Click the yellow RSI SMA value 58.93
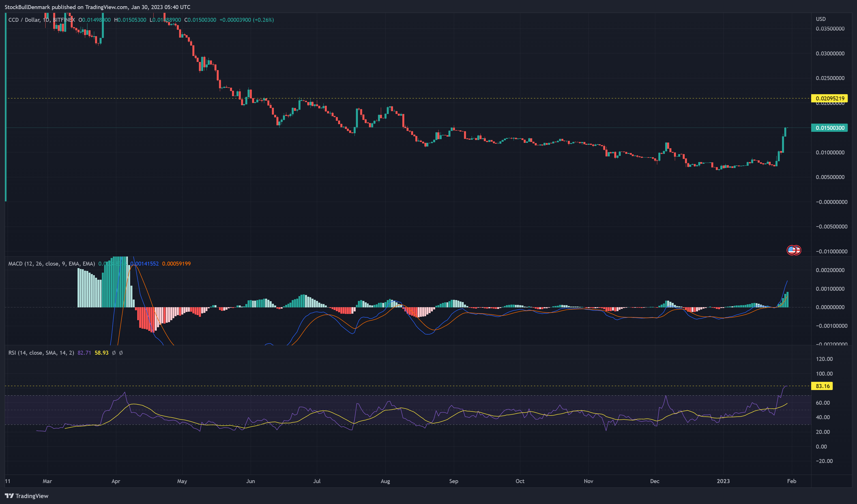Screen dimensions: 857x504 click(101, 353)
